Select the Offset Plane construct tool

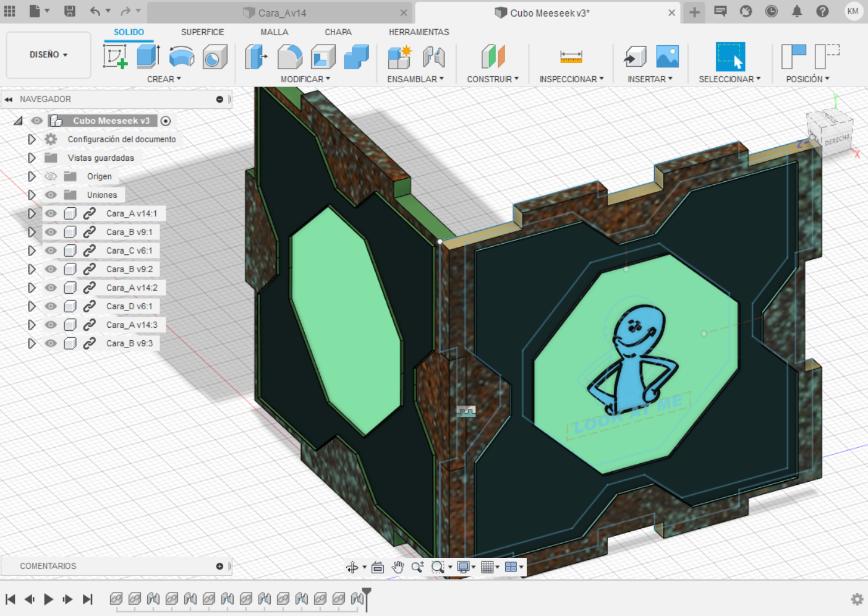pyautogui.click(x=493, y=56)
